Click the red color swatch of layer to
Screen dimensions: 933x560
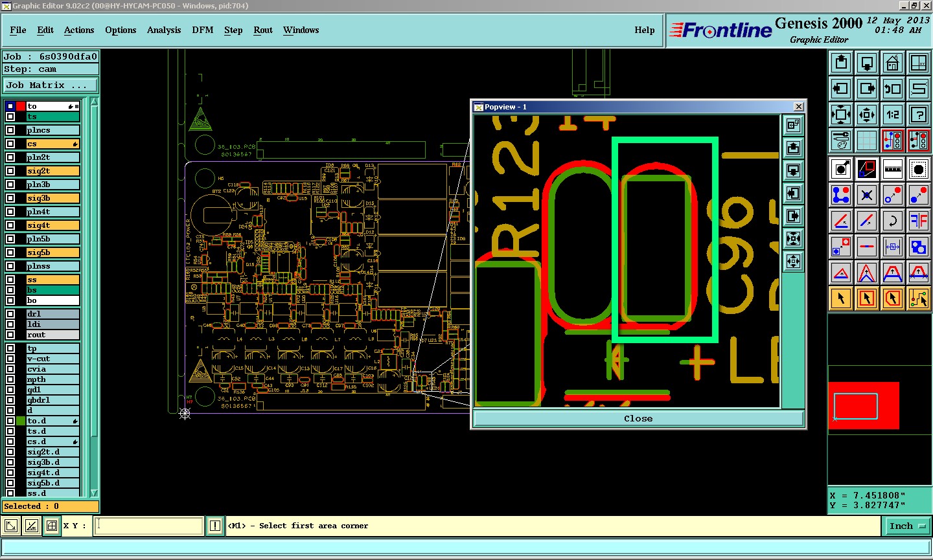pos(21,106)
